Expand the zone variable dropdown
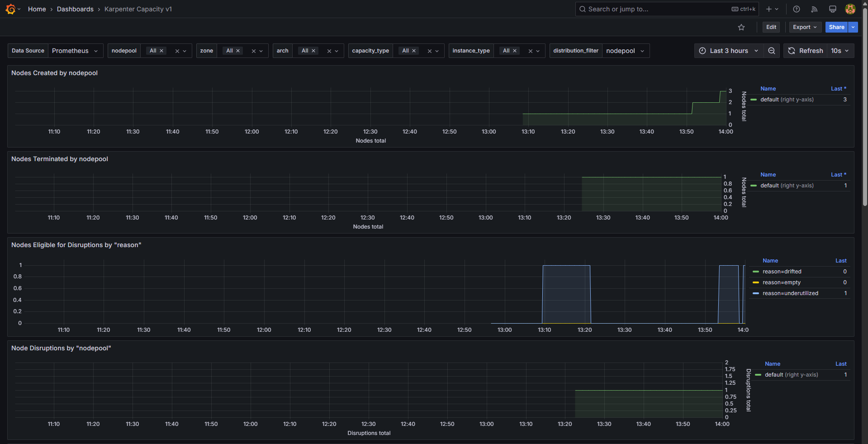The width and height of the screenshot is (868, 444). [x=261, y=51]
